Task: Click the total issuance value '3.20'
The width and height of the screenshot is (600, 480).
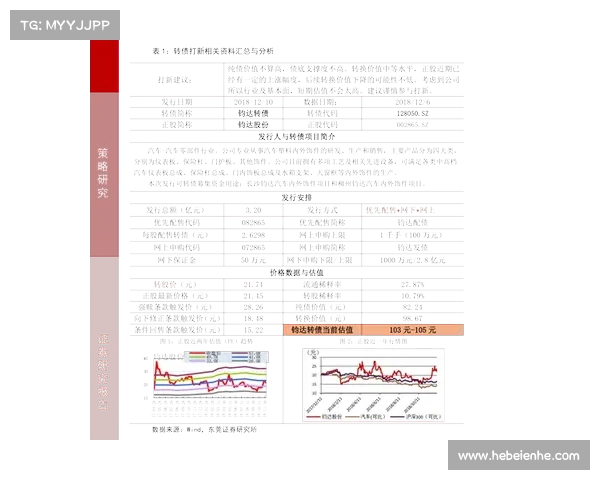Action: [253, 210]
